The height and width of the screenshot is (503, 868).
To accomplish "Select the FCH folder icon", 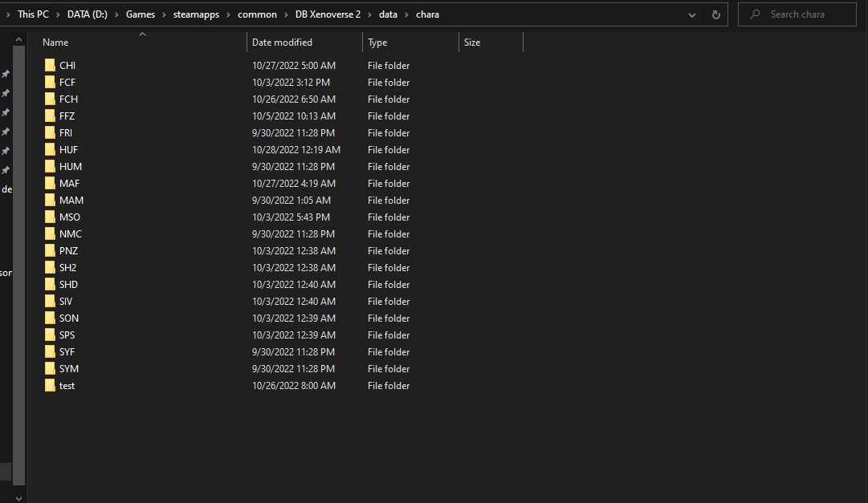I will [x=50, y=99].
